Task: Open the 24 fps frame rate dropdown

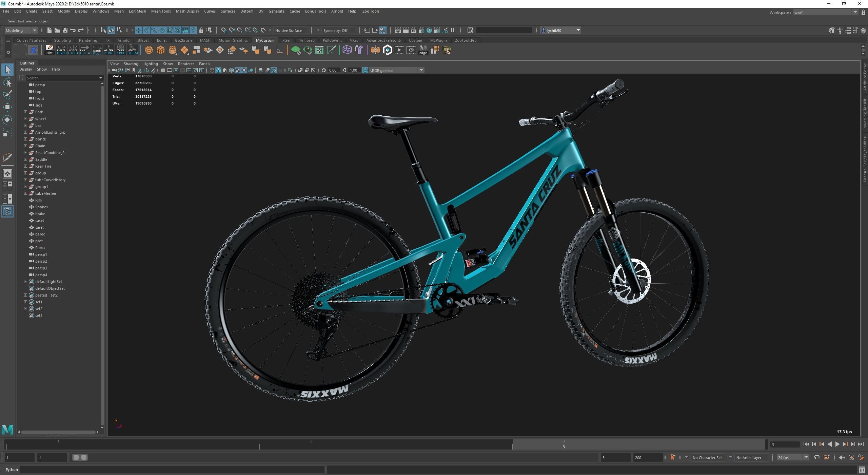Action: (792, 457)
